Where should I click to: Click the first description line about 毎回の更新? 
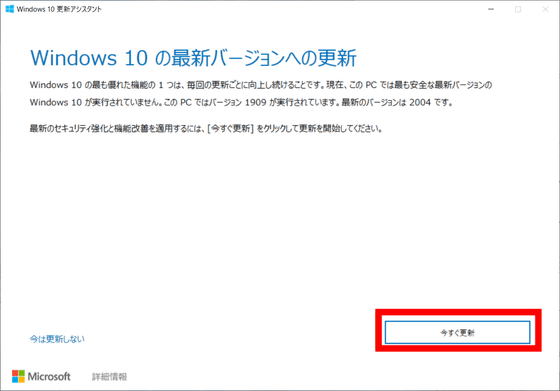tap(261, 85)
